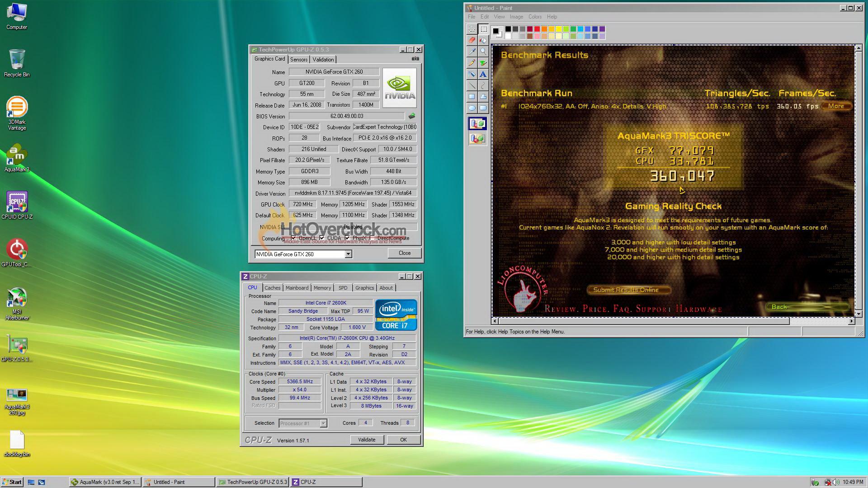Switch to AquaMark taskbar button
The height and width of the screenshot is (488, 868).
[x=105, y=482]
